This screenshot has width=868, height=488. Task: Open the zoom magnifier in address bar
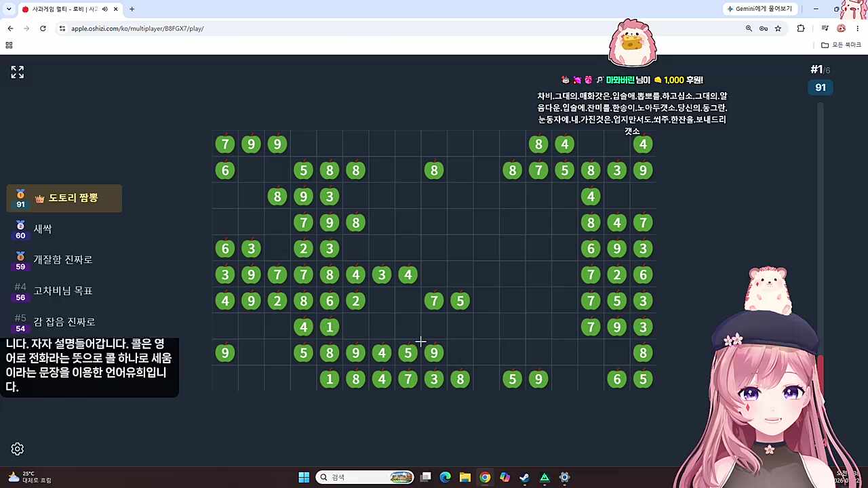(x=749, y=28)
